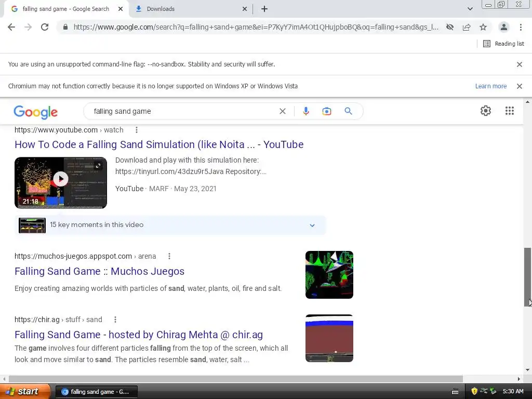Open Google quick settings gear
Screen dimensions: 532x399
pyautogui.click(x=486, y=111)
